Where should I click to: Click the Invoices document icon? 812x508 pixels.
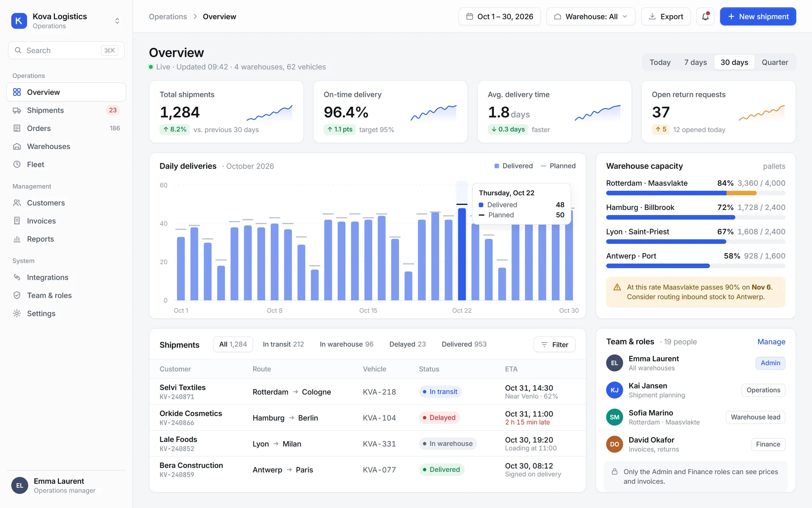click(x=17, y=221)
